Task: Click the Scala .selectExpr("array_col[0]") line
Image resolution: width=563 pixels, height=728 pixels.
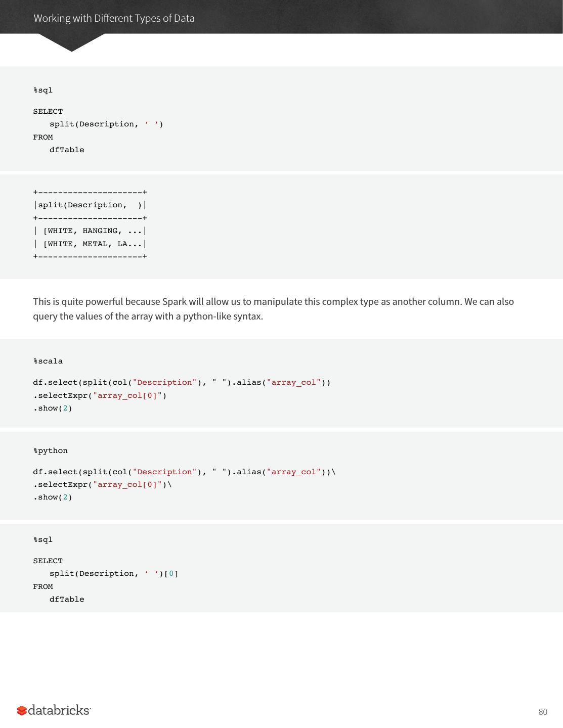Action: pyautogui.click(x=100, y=395)
